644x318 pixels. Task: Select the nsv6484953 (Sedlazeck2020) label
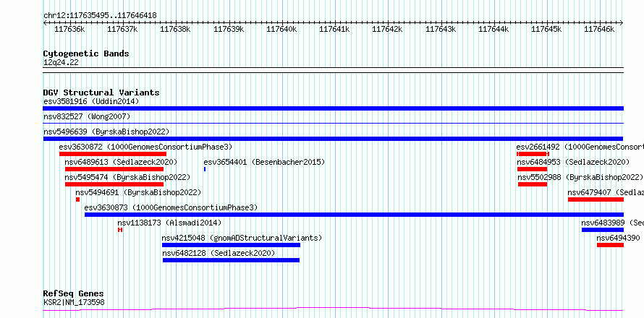coord(573,163)
